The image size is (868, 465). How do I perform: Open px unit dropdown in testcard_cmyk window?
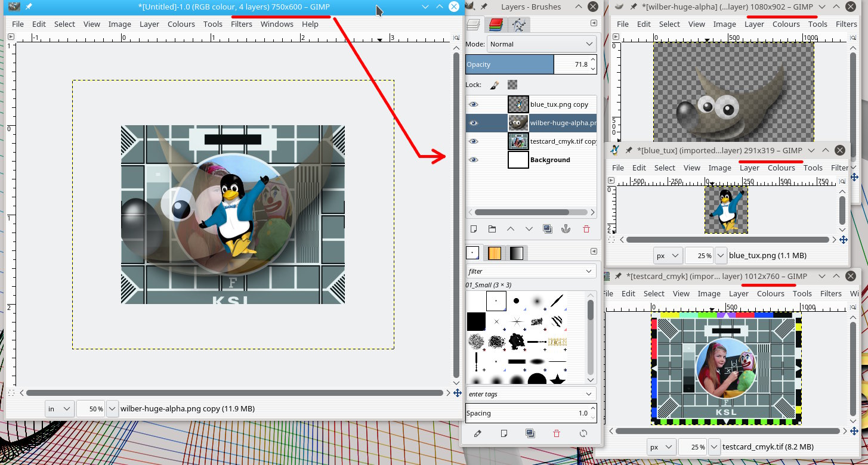662,447
